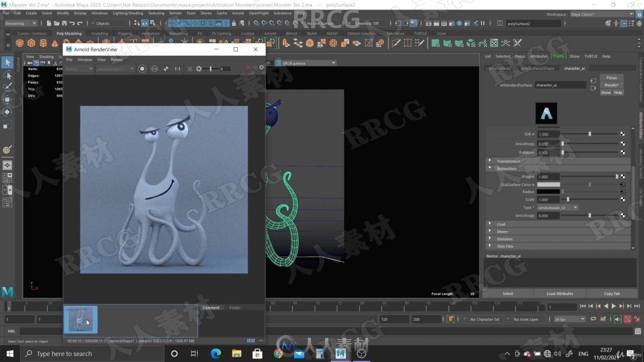This screenshot has width=644, height=362.
Task: Switch to the polySurface2Shape tab
Action: tap(537, 68)
